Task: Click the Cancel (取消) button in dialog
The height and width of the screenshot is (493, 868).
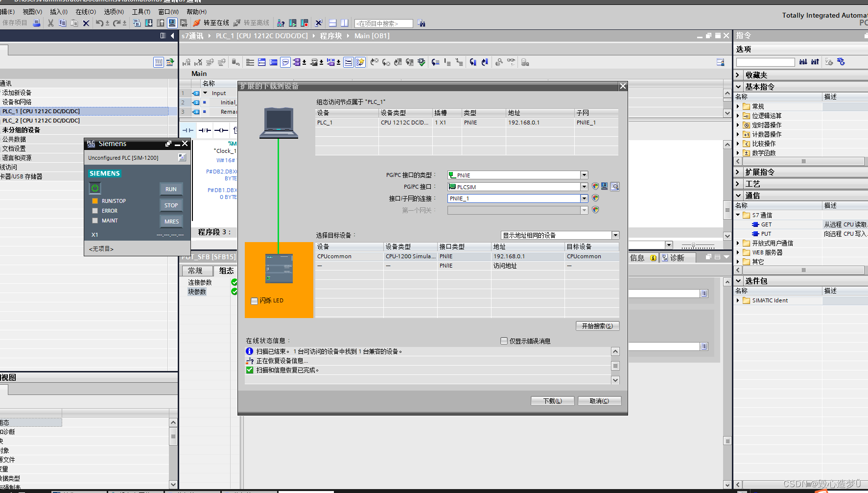Action: [600, 401]
